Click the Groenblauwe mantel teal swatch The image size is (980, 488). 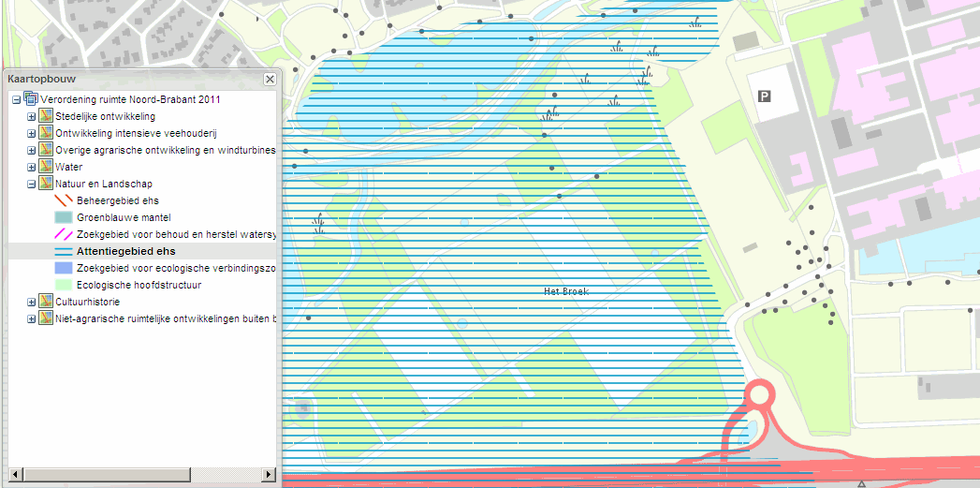tap(64, 217)
